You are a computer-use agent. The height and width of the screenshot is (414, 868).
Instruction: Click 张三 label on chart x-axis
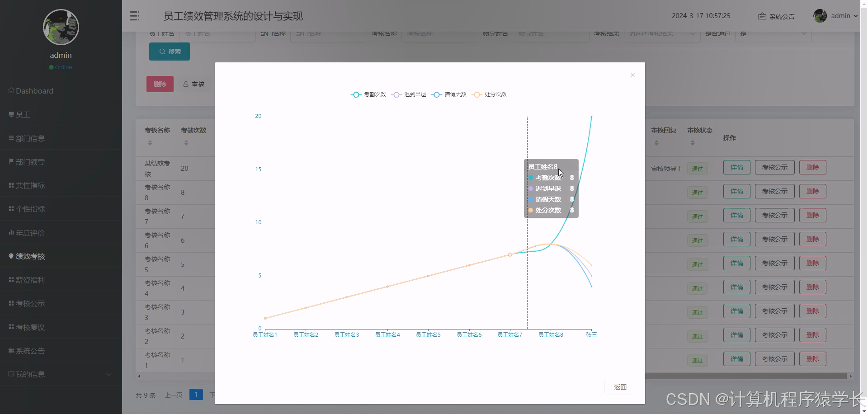[x=591, y=335]
